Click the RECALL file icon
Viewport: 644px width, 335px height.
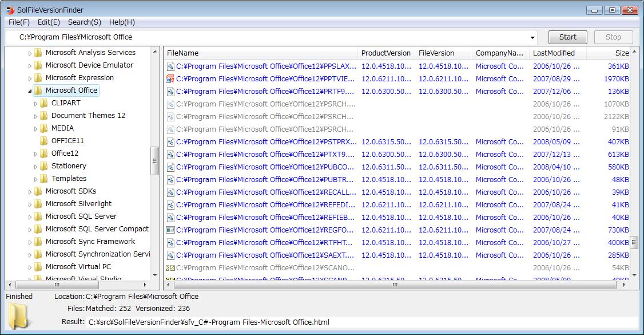point(170,192)
